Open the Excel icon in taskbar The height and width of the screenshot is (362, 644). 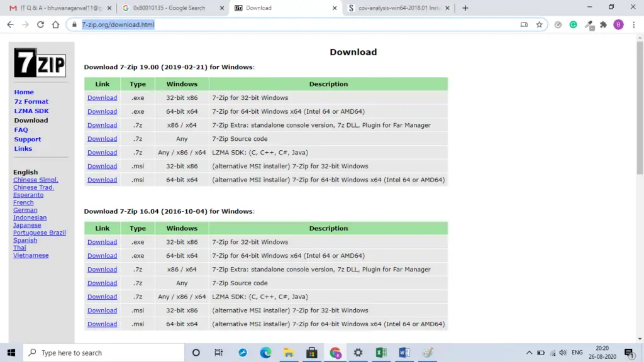[x=381, y=353]
